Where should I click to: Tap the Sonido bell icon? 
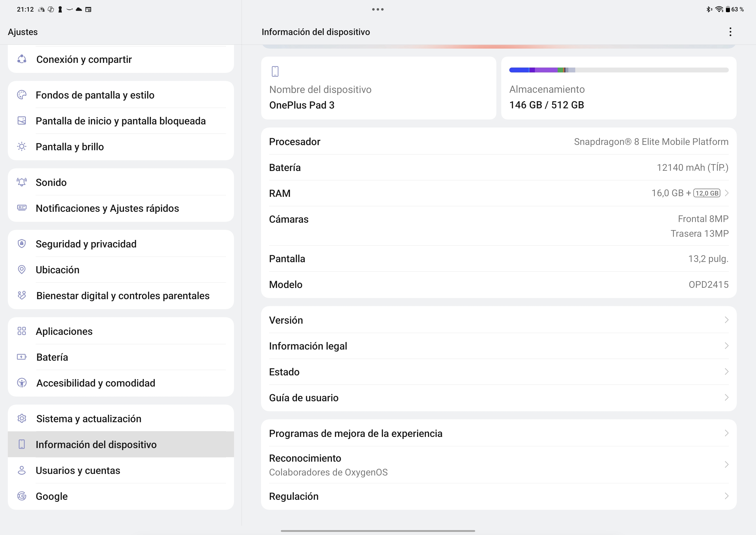[22, 182]
